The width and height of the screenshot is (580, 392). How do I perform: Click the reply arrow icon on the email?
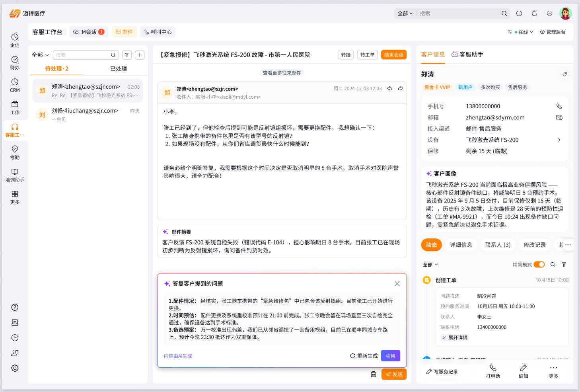point(389,89)
